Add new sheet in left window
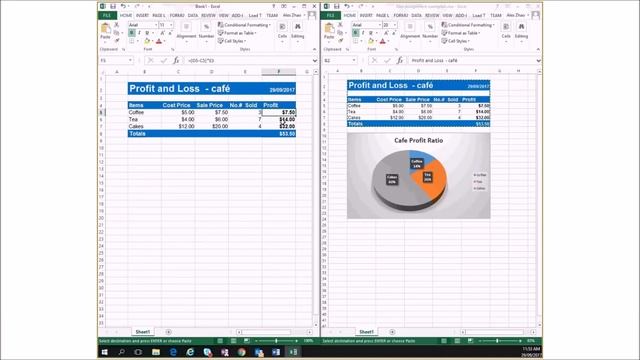The width and height of the screenshot is (640, 360). pyautogui.click(x=168, y=332)
